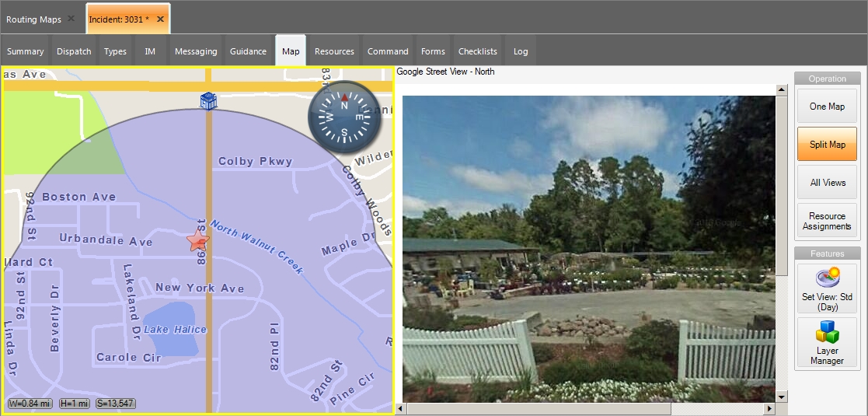Click the horizontal scrollbar thumb
The image size is (868, 416).
pos(539,409)
